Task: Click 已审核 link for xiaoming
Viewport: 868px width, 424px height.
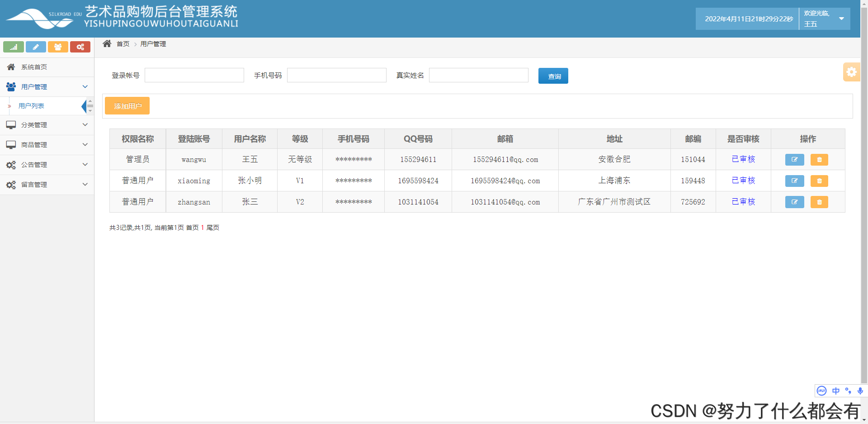Action: pos(743,181)
